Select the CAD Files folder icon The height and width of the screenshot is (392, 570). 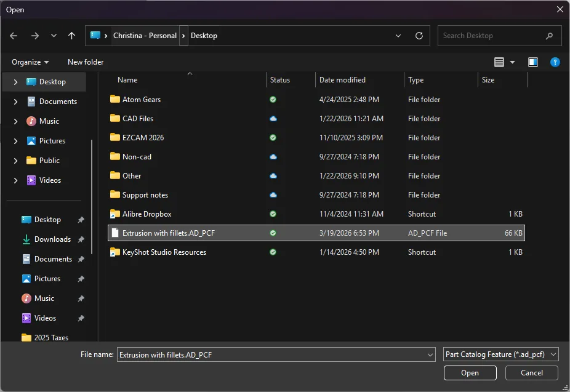click(x=115, y=118)
